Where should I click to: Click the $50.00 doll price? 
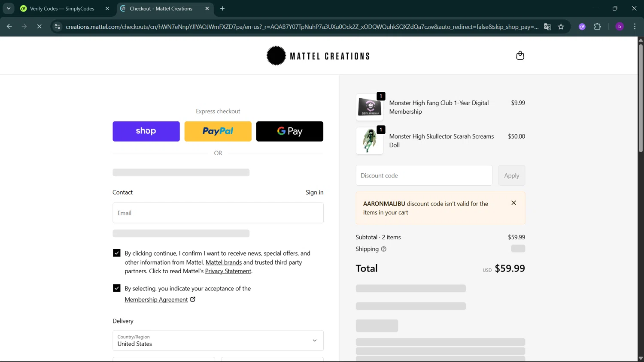(x=516, y=136)
